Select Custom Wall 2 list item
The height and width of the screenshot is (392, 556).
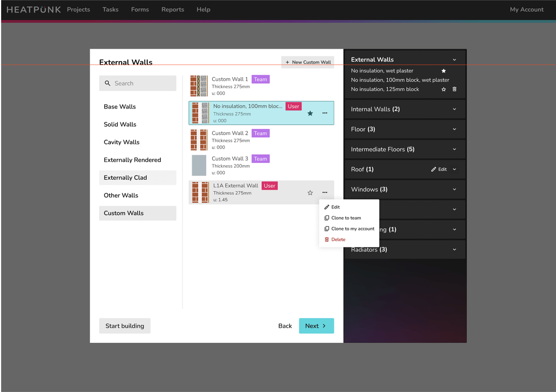point(261,140)
